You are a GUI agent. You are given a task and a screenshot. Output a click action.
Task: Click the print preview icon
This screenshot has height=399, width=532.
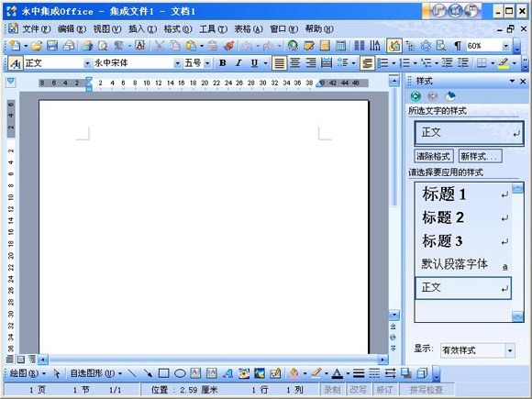click(x=103, y=46)
